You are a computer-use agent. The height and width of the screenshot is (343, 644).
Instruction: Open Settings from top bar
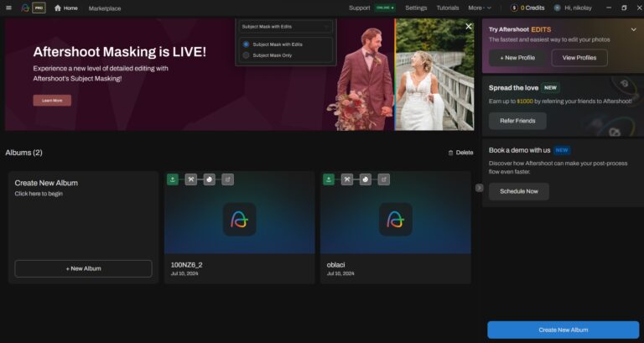416,8
